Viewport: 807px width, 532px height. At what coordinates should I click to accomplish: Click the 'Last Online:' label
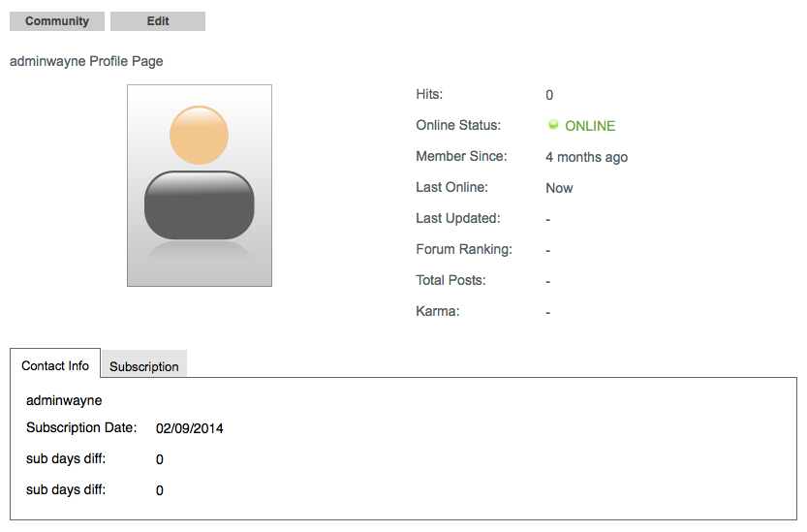451,187
